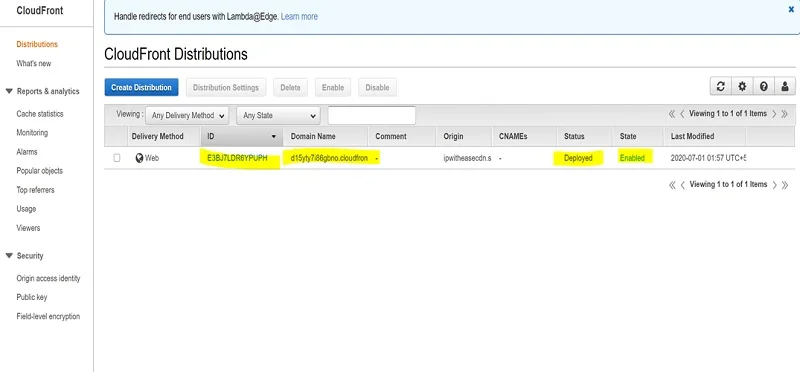
Task: Open What's new in the sidebar
Action: pos(34,64)
